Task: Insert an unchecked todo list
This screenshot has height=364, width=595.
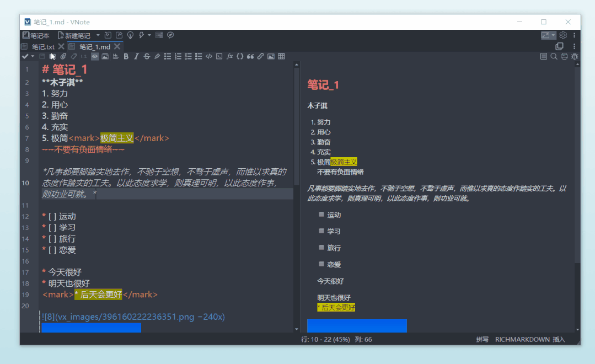Action: [x=188, y=57]
